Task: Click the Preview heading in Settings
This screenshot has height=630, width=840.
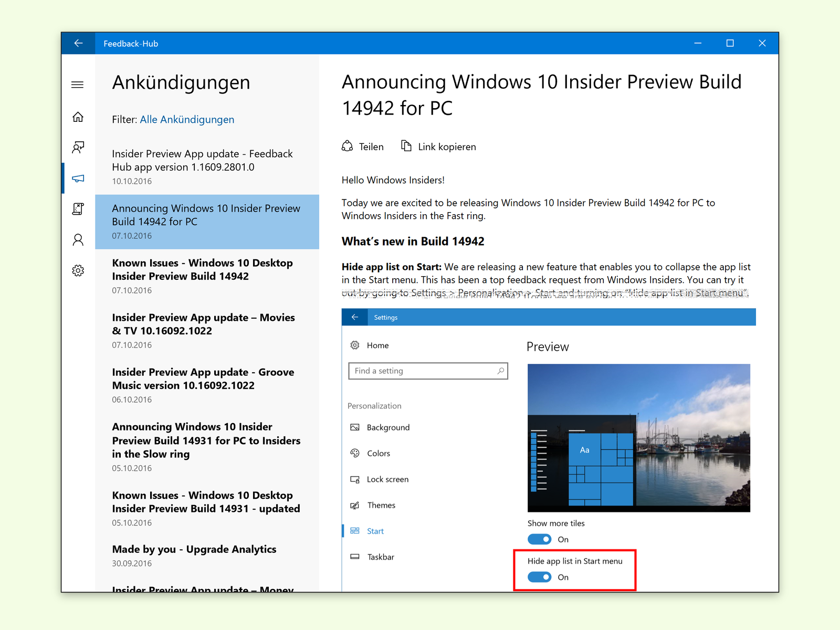Action: 548,346
